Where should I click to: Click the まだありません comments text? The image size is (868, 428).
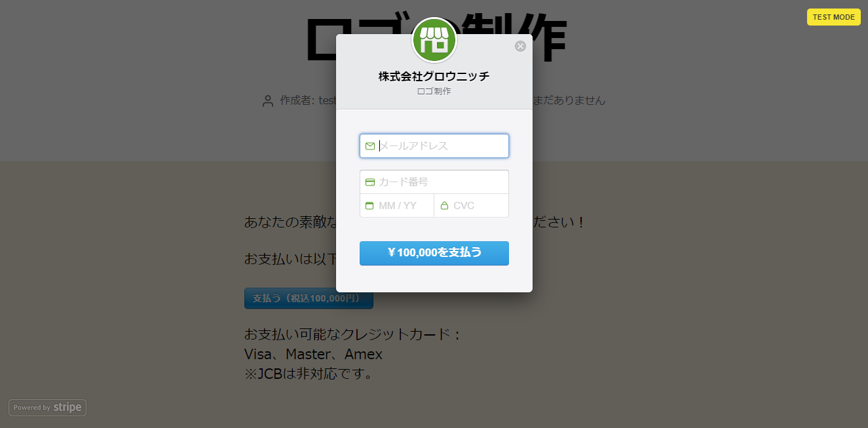pos(569,100)
